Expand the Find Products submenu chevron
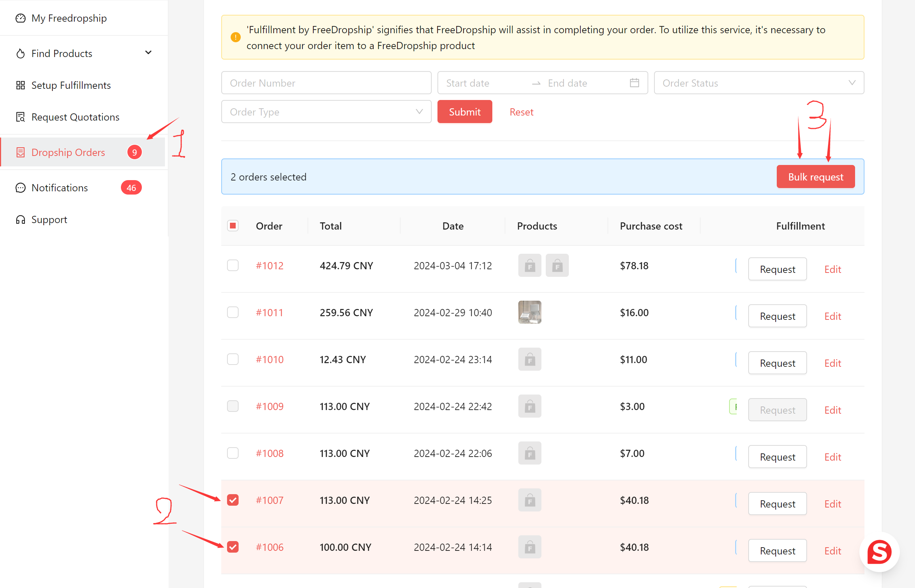This screenshot has height=588, width=915. (148, 53)
